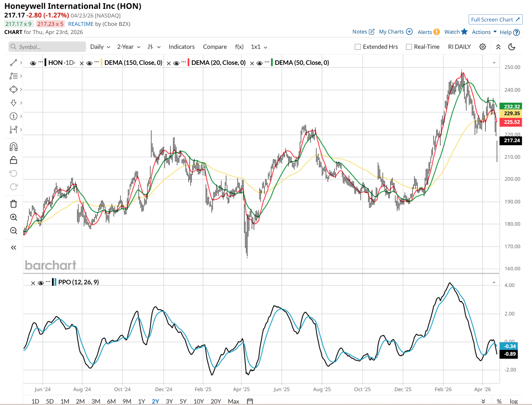
Task: Open the Daily frequency dropdown
Action: pos(100,47)
